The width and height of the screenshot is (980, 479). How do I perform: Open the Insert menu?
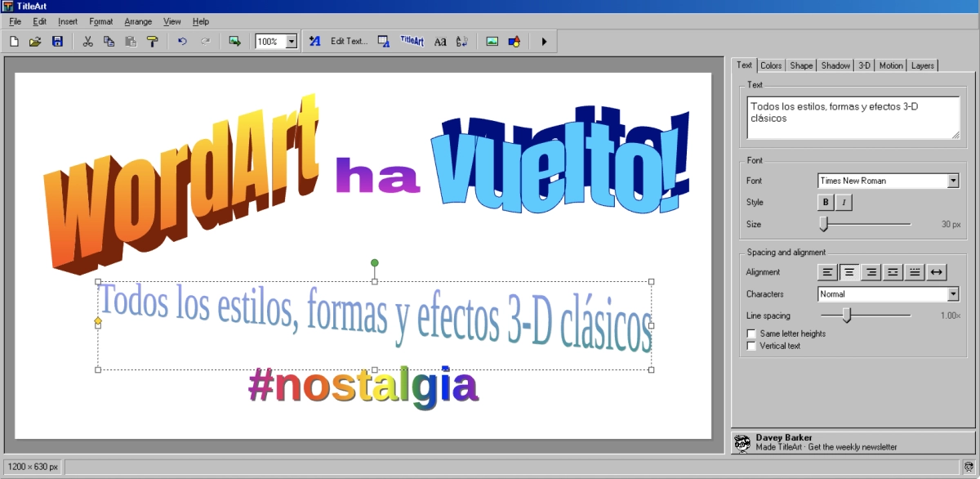pyautogui.click(x=68, y=21)
